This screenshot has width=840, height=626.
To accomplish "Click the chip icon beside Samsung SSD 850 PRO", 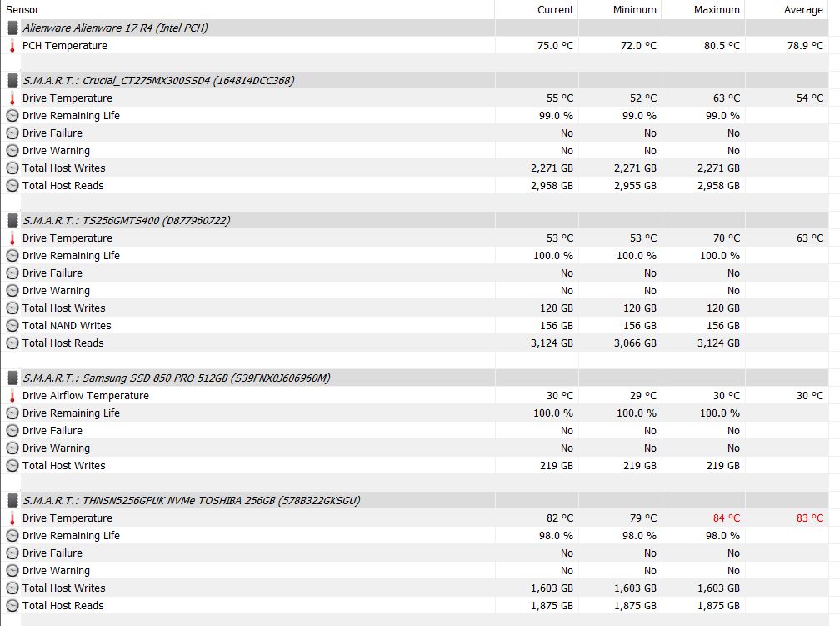I will (12, 378).
